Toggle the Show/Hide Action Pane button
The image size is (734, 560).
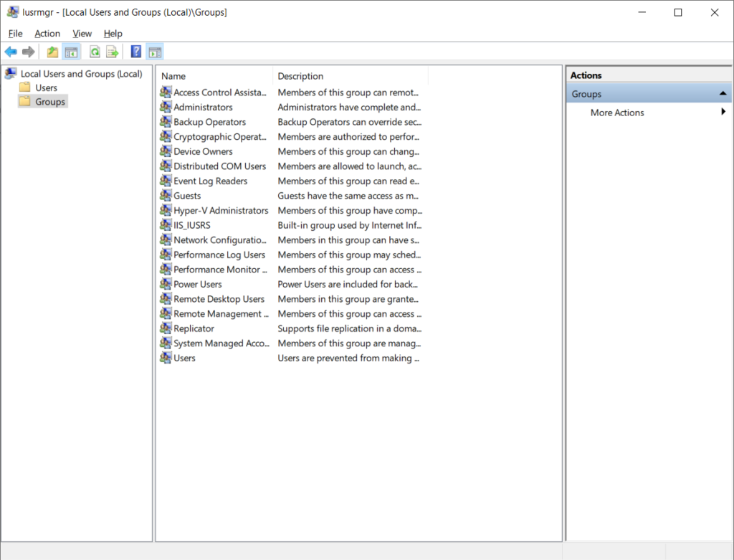click(155, 51)
